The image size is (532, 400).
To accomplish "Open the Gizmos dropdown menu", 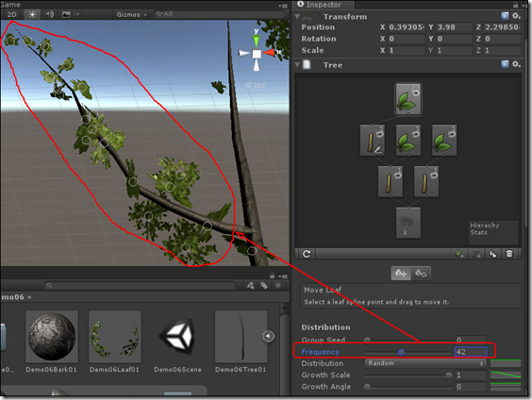I will pyautogui.click(x=131, y=14).
